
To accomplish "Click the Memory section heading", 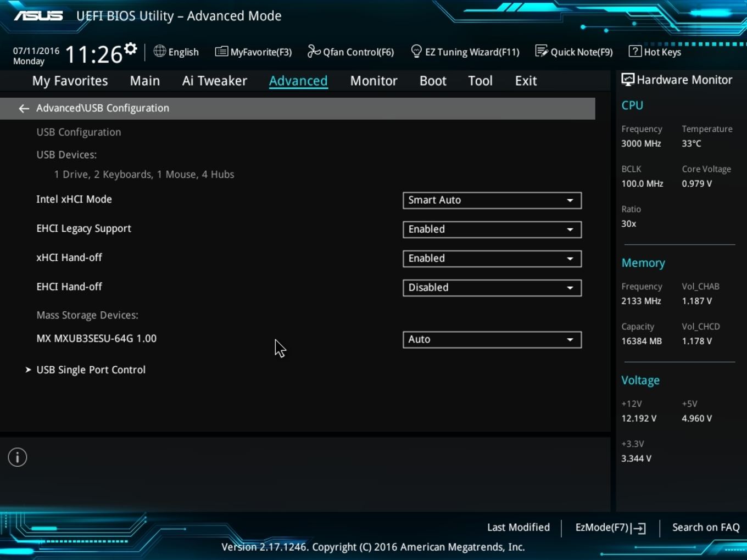I will (x=643, y=264).
